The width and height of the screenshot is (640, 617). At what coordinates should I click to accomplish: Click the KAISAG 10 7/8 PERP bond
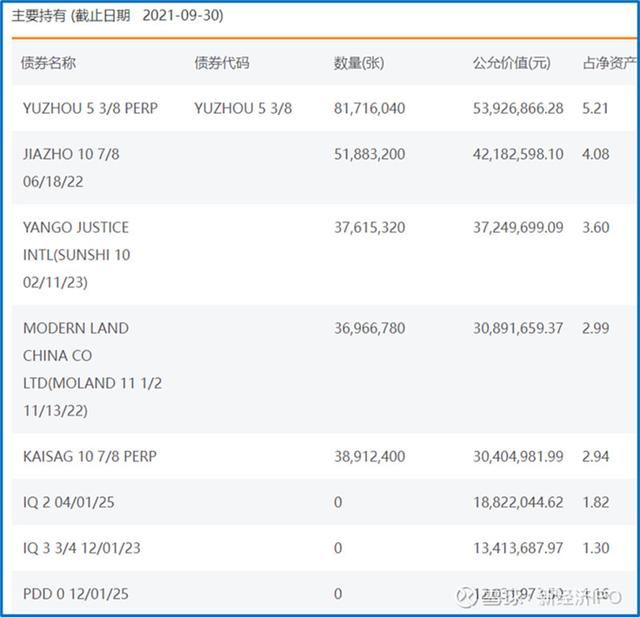pos(89,456)
